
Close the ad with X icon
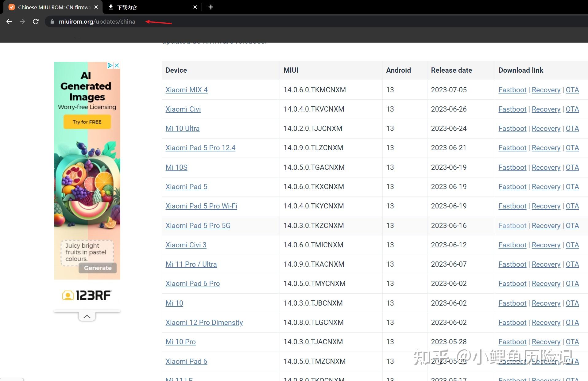click(117, 65)
